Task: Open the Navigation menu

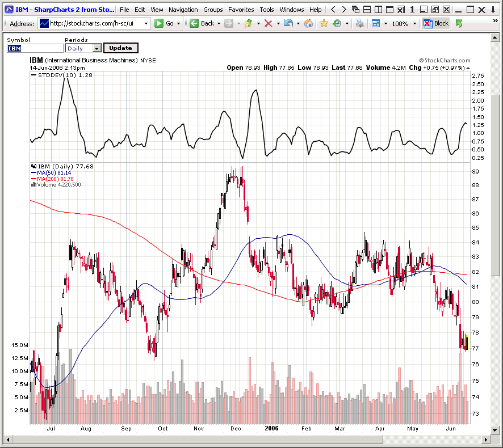Action: pos(183,10)
